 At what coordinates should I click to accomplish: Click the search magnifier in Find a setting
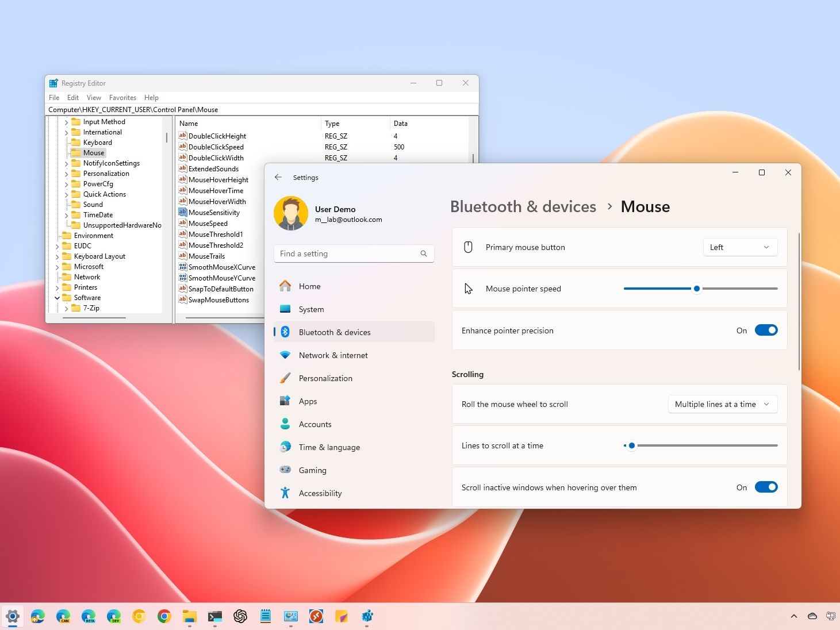tap(424, 253)
